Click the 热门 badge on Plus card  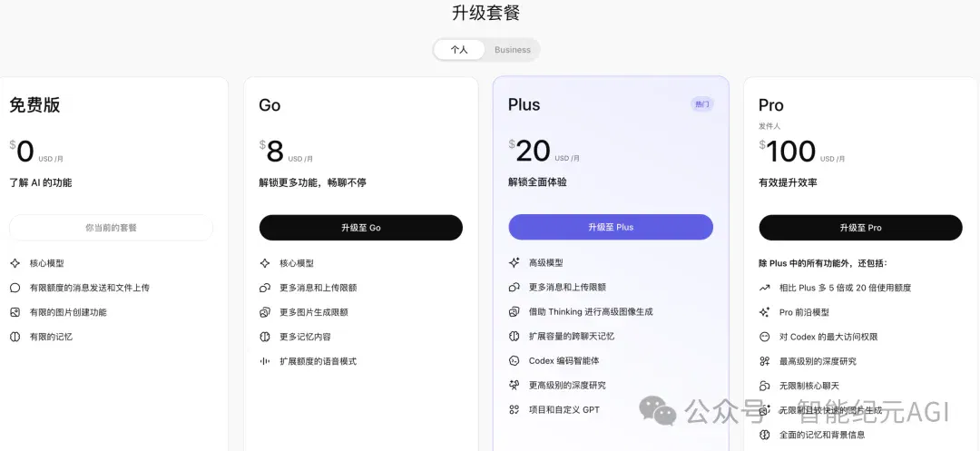(x=702, y=104)
